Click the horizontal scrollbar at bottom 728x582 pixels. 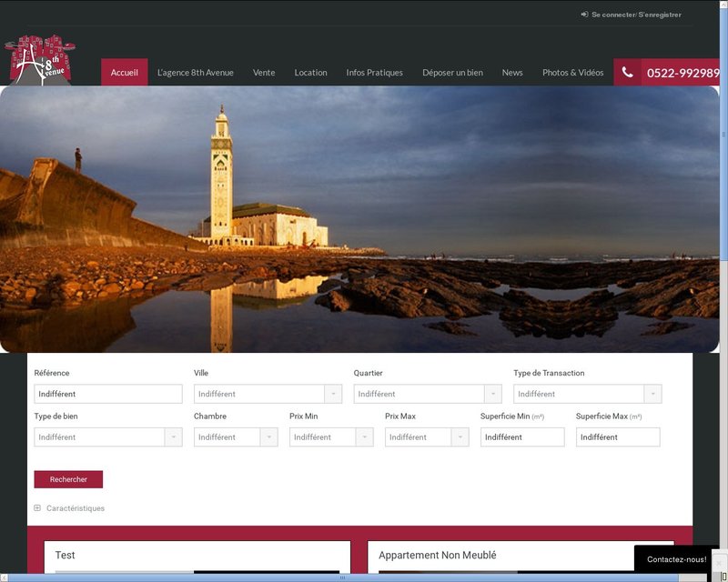(342, 577)
